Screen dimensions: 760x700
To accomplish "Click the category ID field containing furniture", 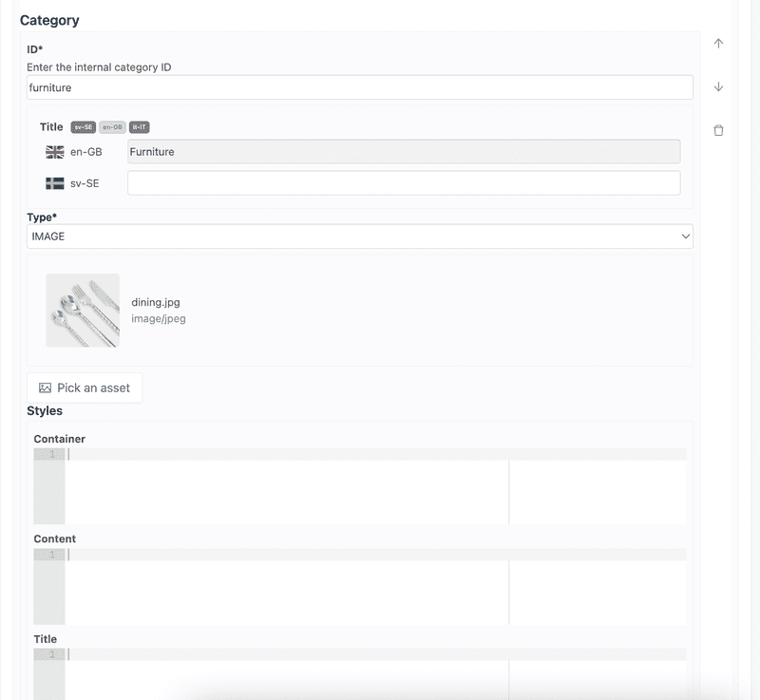I will click(x=359, y=87).
